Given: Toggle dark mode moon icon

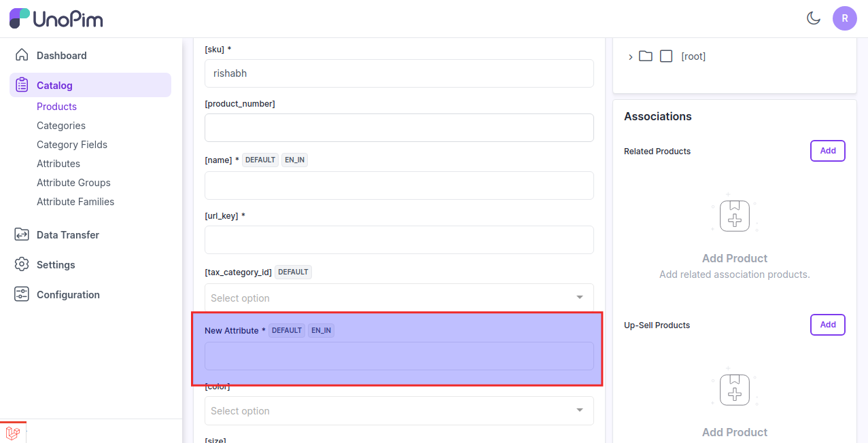Looking at the screenshot, I should (x=814, y=18).
